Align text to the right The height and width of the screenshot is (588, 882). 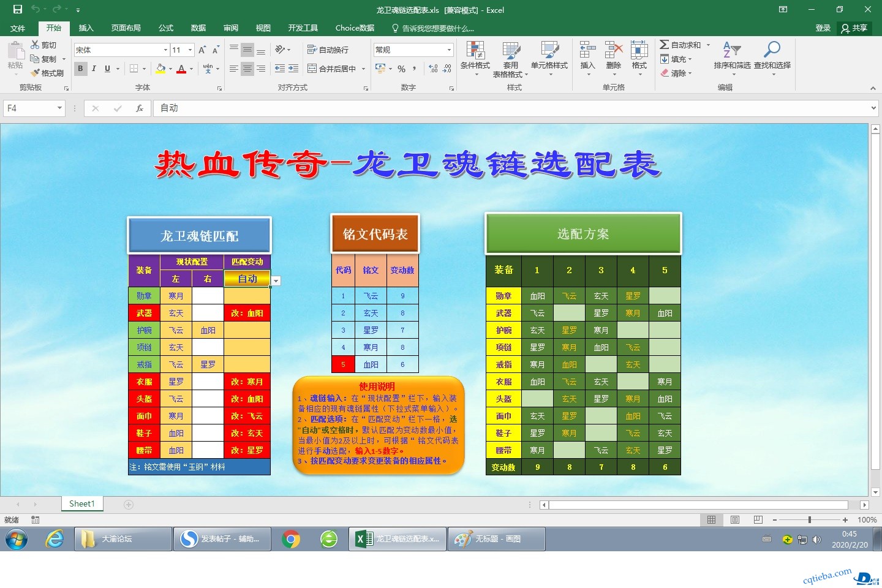coord(261,69)
